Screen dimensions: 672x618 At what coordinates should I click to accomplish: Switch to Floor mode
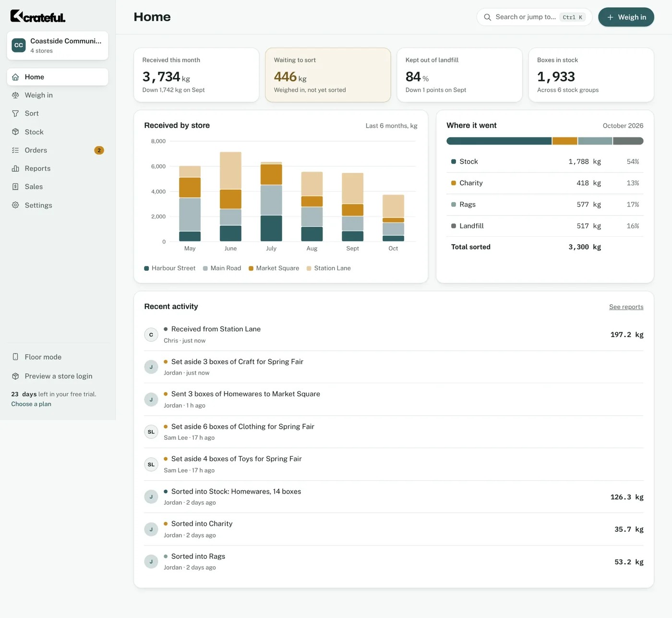point(58,357)
